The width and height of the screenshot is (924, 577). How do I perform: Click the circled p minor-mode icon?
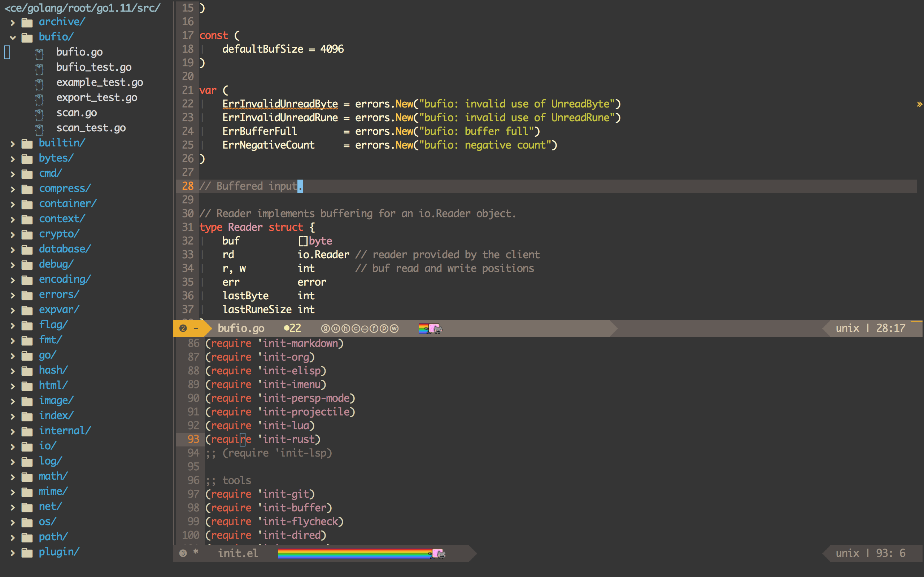(384, 329)
